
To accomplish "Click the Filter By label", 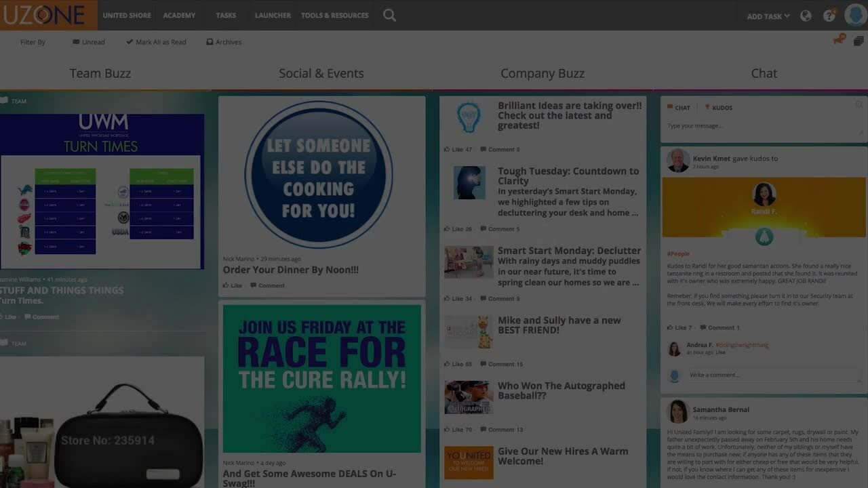I will [33, 42].
